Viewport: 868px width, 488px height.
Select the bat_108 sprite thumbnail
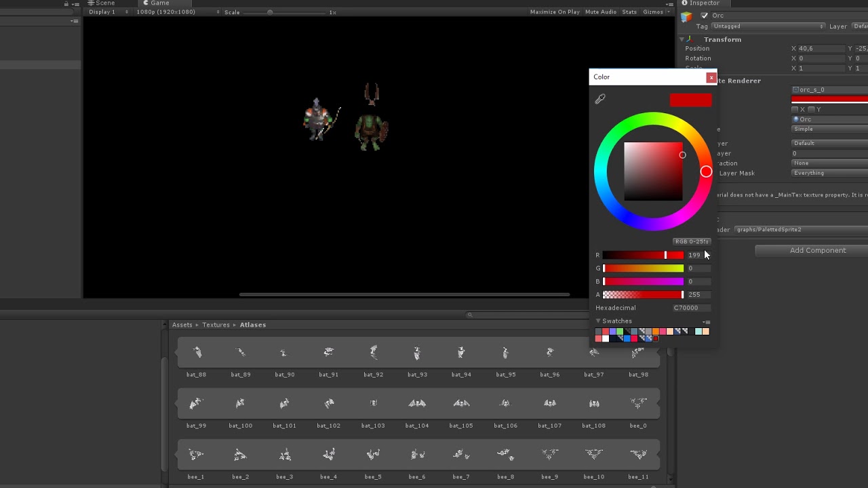coord(594,403)
